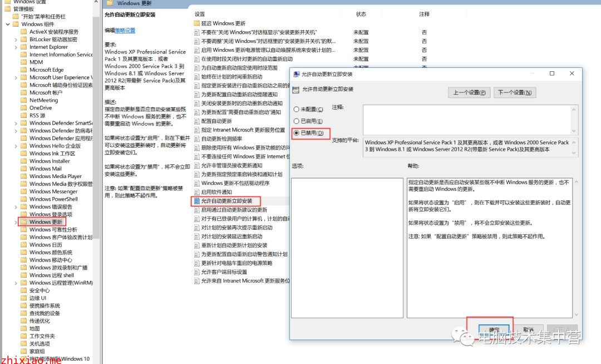
Task: Select 启用通过自动更新建议的更新 policy
Action: 234,210
